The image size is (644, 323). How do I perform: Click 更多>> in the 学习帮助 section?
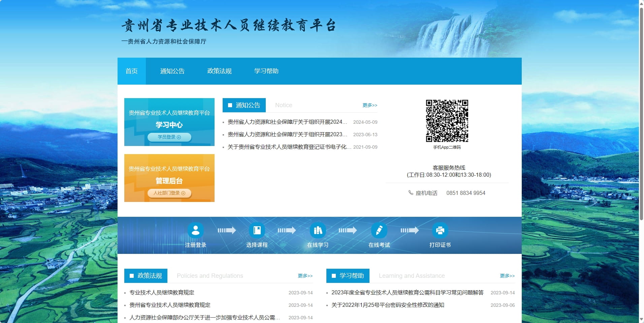[x=507, y=276]
